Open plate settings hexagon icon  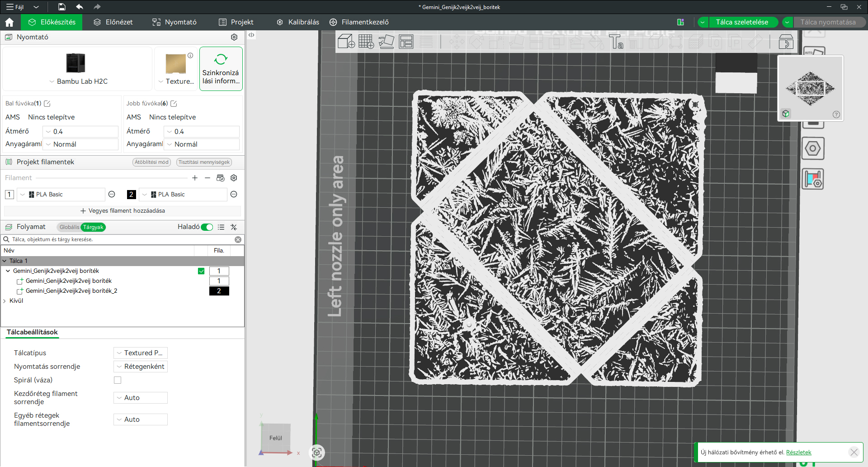point(813,148)
